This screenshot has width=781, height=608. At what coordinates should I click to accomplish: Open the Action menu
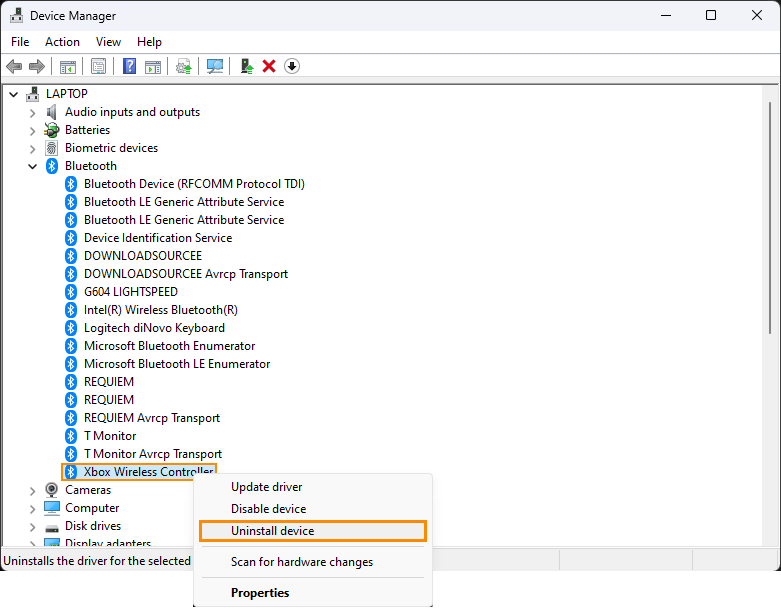click(x=62, y=42)
